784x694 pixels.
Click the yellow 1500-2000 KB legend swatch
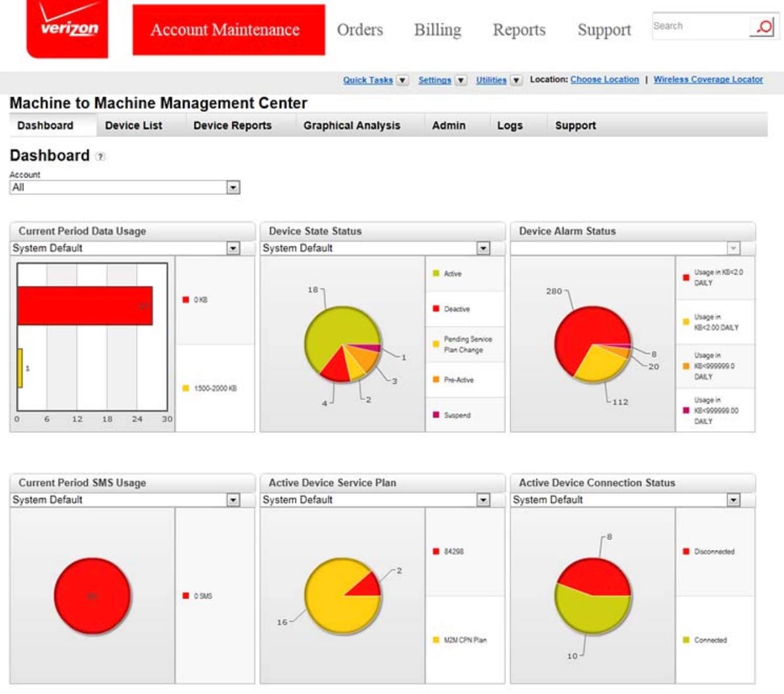(x=185, y=388)
